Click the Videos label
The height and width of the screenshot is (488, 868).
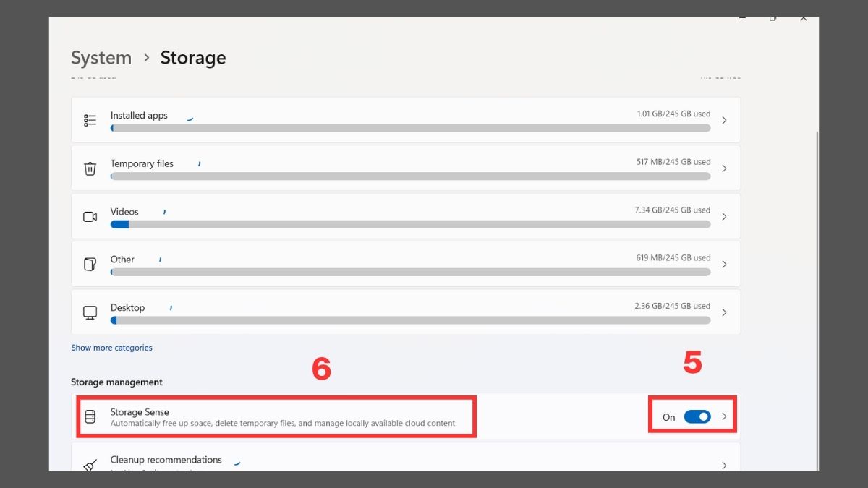124,212
